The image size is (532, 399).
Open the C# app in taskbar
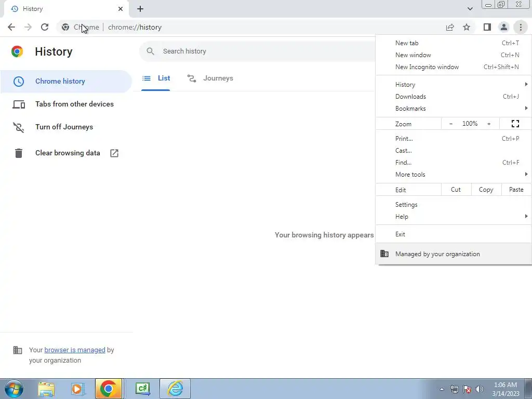coord(143,389)
